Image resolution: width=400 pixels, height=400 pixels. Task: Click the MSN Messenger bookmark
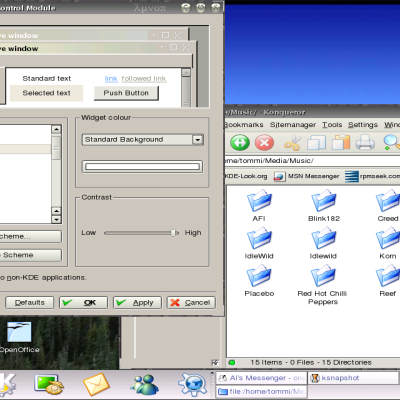pos(307,176)
